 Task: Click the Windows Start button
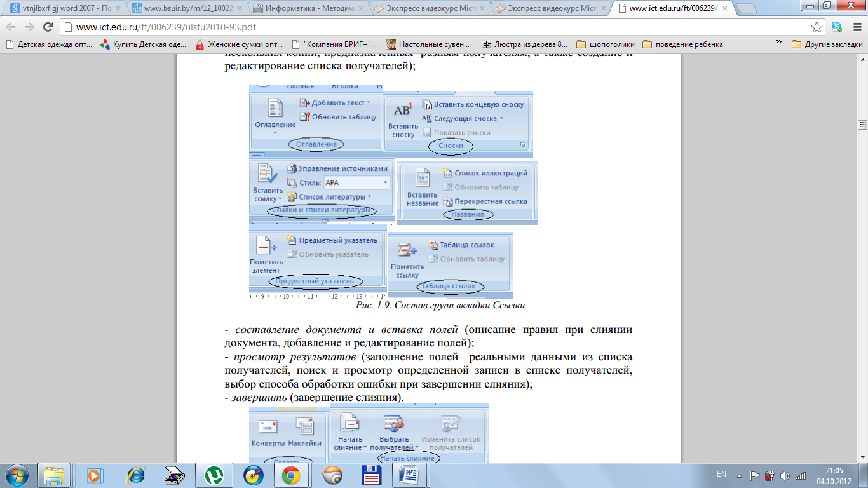pyautogui.click(x=17, y=475)
